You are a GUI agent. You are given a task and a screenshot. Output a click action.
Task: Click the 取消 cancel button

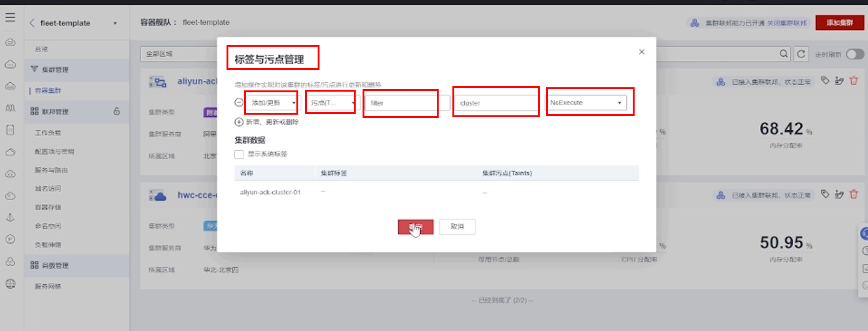click(x=457, y=227)
